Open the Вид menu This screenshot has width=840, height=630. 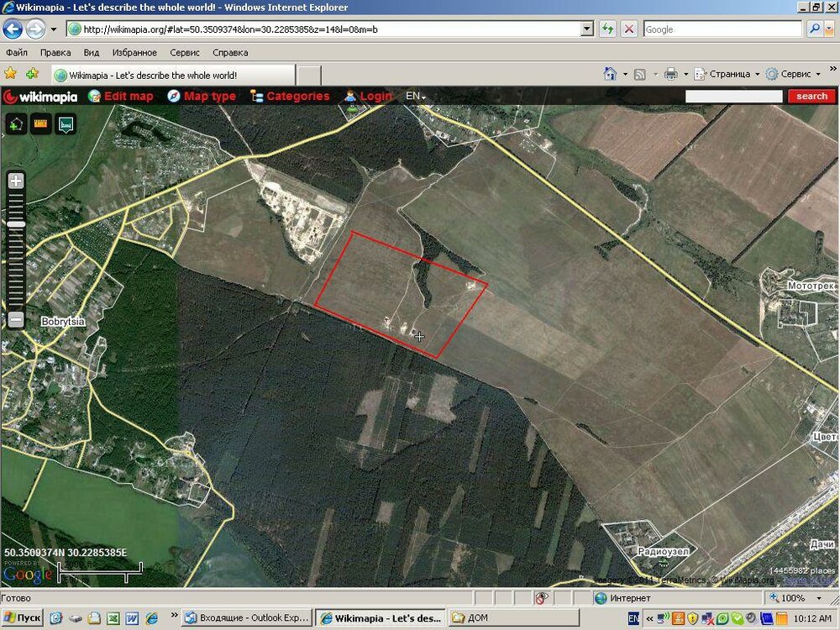coord(91,52)
